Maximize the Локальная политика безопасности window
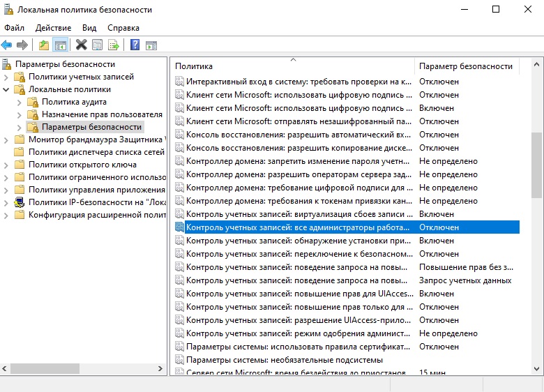Image resolution: width=544 pixels, height=392 pixels. [496, 9]
